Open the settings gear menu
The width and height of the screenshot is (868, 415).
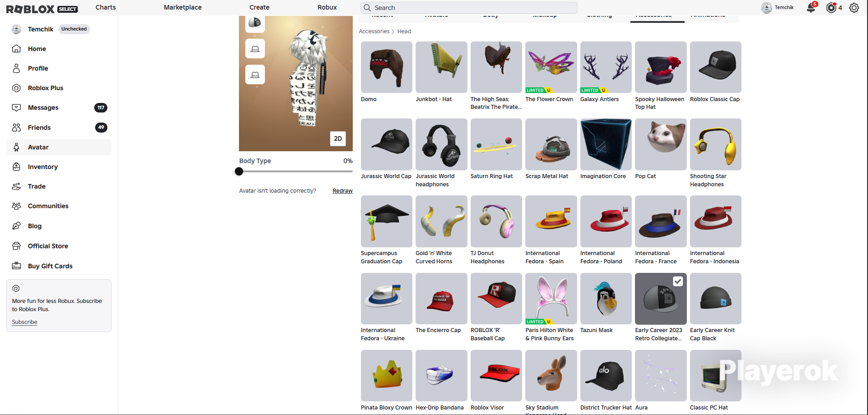click(x=854, y=8)
